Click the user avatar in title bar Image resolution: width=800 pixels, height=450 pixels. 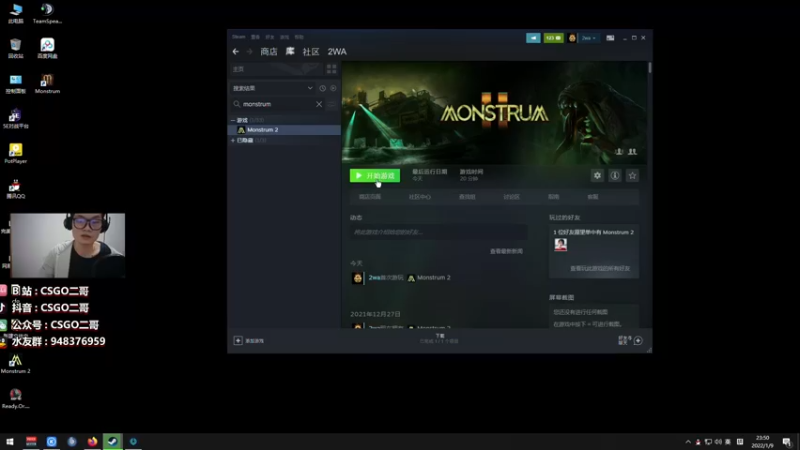(572, 38)
